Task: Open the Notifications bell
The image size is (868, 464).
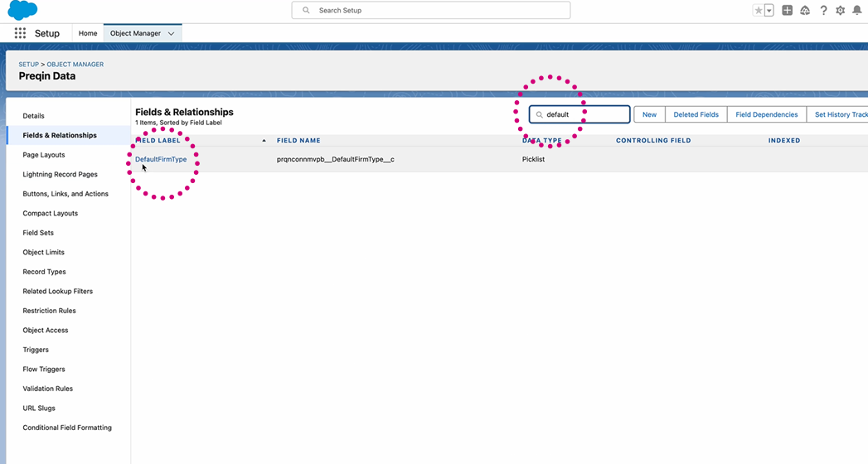Action: (857, 11)
